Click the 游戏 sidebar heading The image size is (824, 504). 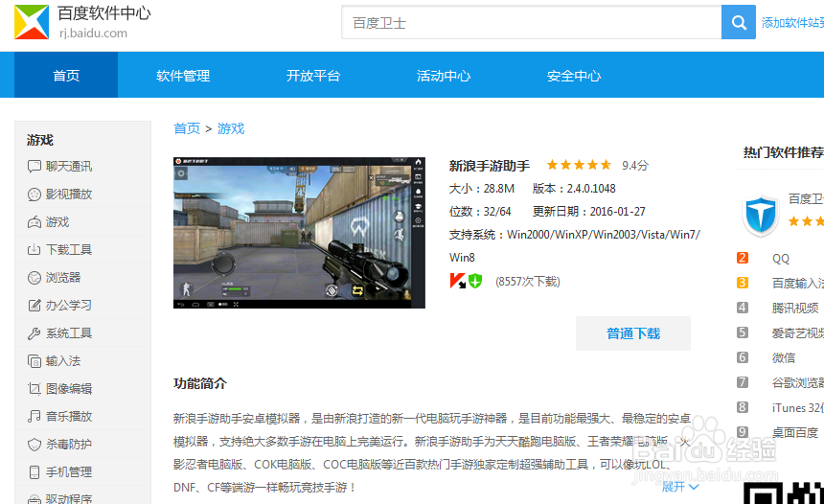40,140
